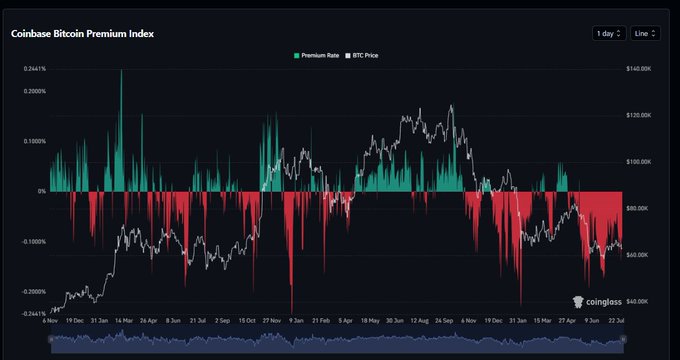Click the $60.00K price axis label

[x=637, y=255]
